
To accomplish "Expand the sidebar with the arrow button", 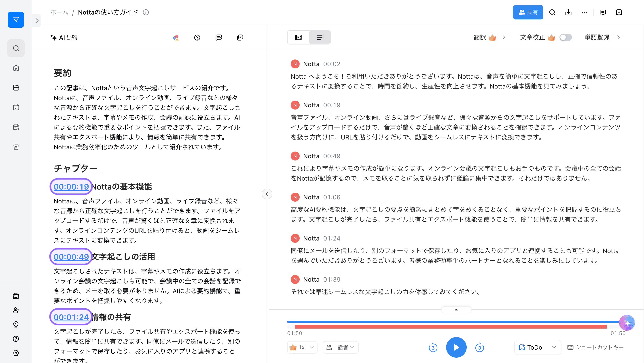I will pyautogui.click(x=37, y=21).
